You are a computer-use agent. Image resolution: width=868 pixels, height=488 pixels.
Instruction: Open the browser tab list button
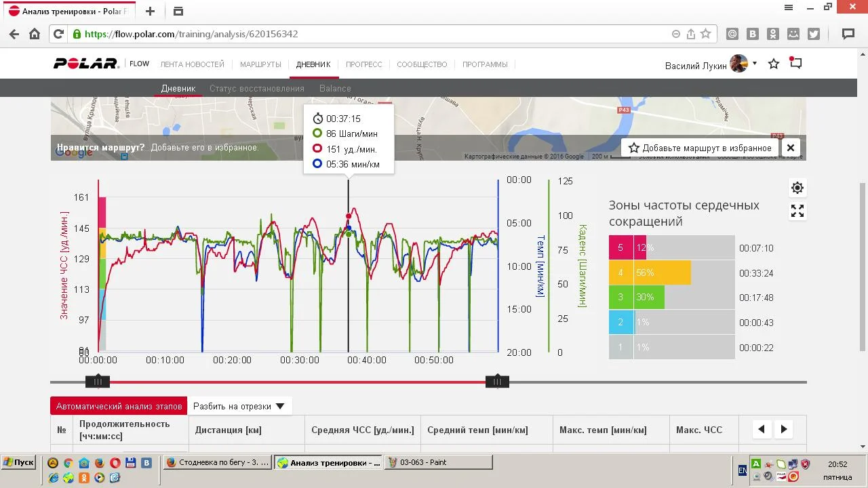tap(178, 12)
